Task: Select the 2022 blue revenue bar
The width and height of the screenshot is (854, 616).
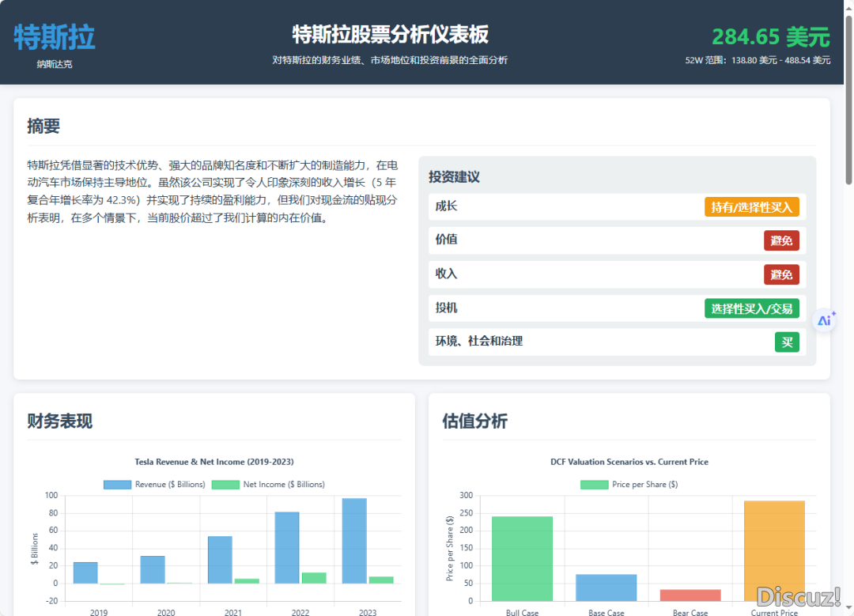Action: point(286,548)
